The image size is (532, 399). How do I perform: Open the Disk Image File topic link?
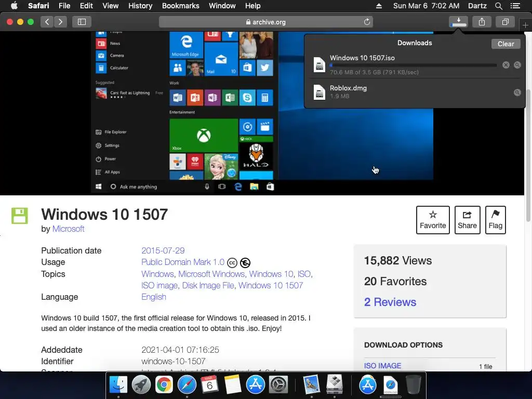[208, 286]
